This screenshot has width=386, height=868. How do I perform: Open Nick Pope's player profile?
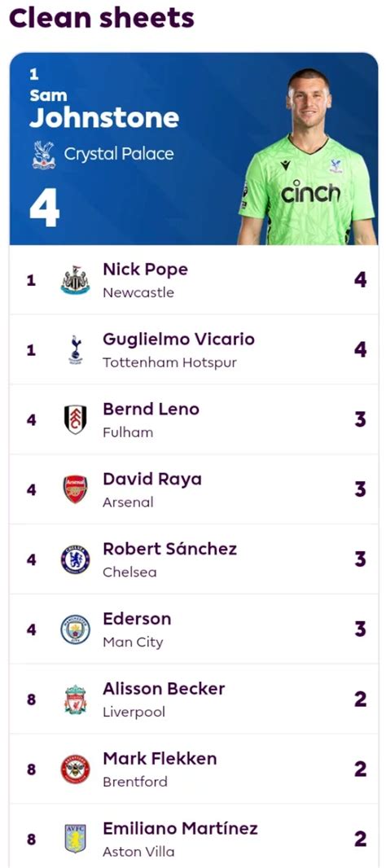click(145, 270)
